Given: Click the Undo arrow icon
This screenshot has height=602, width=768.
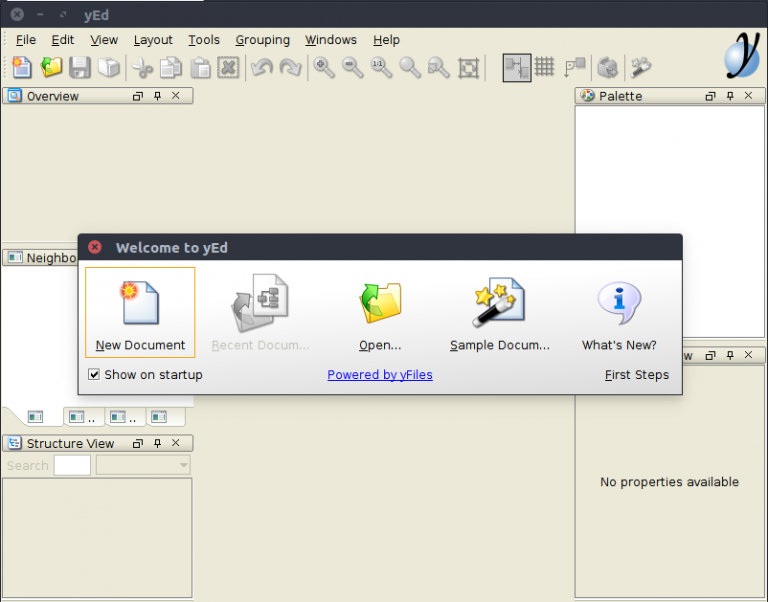Looking at the screenshot, I should click(x=262, y=68).
